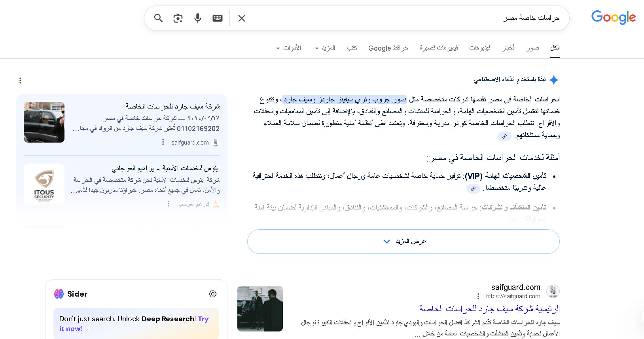Open the ITOUS Security logo thumbnail

[x=44, y=184]
